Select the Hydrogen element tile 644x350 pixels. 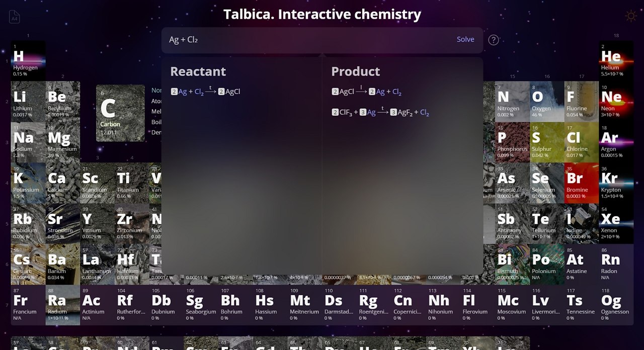[x=28, y=61]
